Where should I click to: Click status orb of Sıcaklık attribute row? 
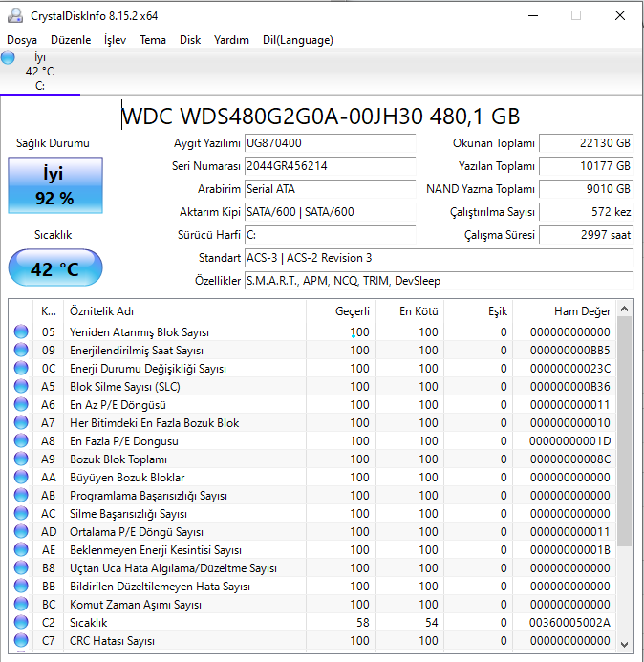click(x=21, y=622)
